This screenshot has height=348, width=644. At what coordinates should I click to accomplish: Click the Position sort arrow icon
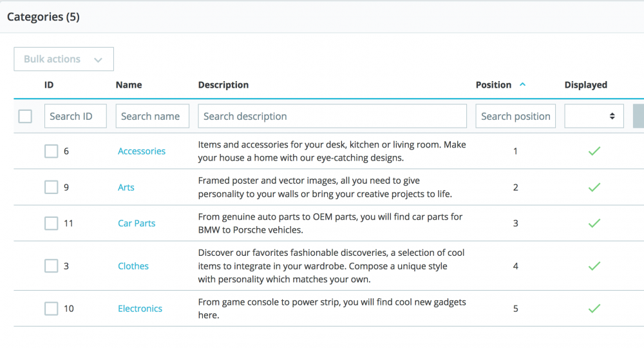[522, 84]
